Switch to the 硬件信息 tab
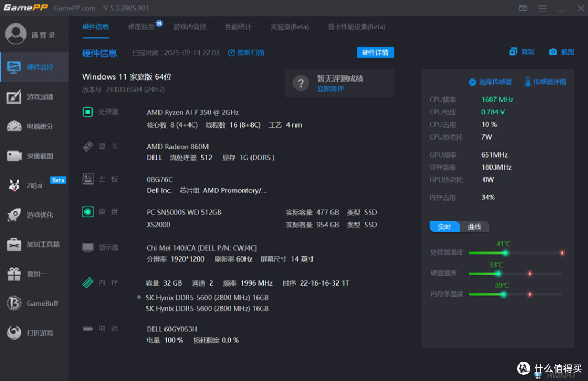588x381 pixels. coord(96,27)
